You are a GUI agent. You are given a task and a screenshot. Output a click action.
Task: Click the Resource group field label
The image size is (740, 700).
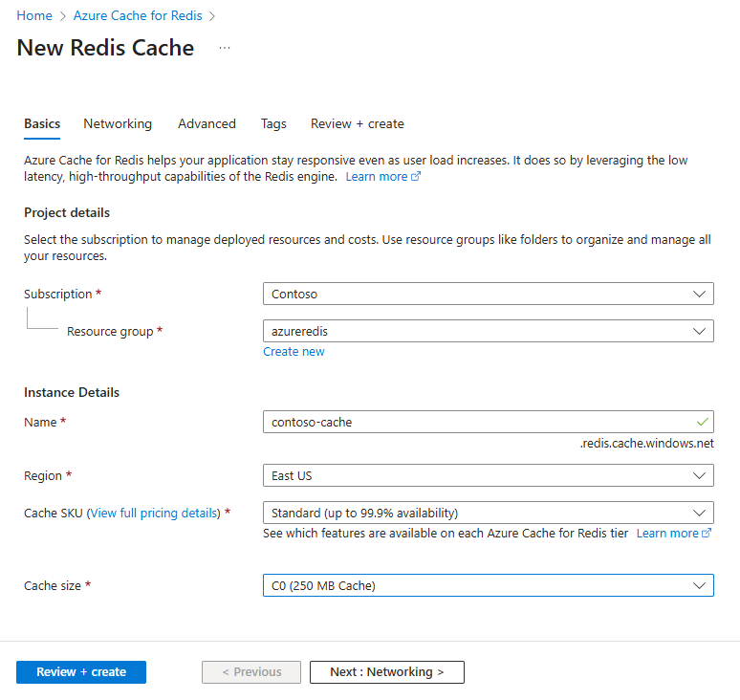pos(110,332)
